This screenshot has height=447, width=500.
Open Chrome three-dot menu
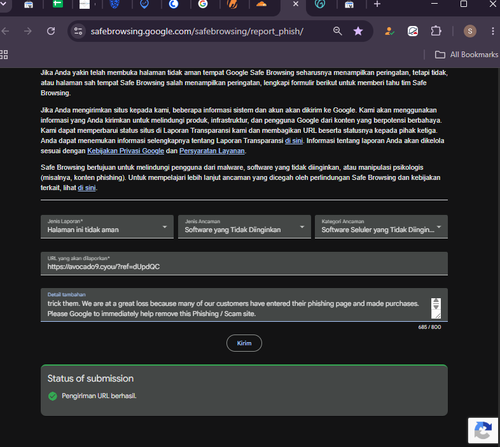click(493, 31)
